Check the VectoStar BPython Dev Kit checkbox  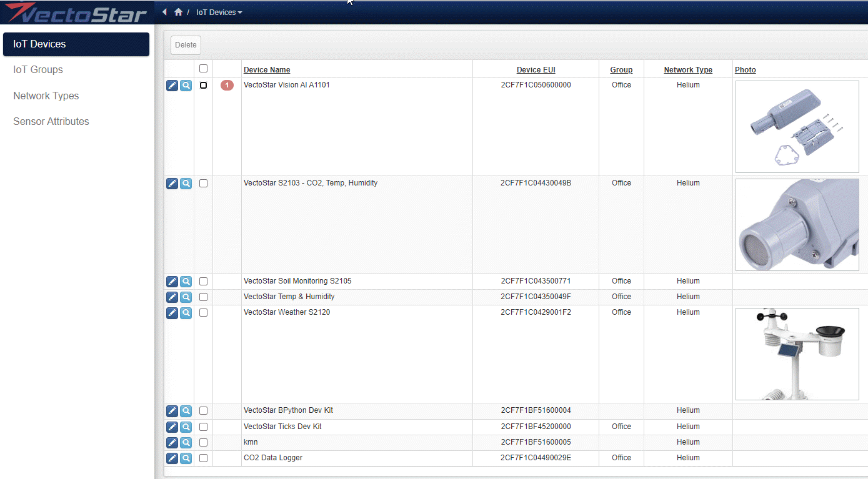(x=203, y=411)
